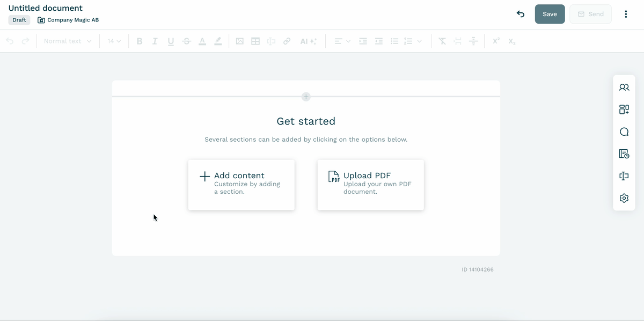This screenshot has width=644, height=321.
Task: Insert an image from the toolbar
Action: (240, 41)
